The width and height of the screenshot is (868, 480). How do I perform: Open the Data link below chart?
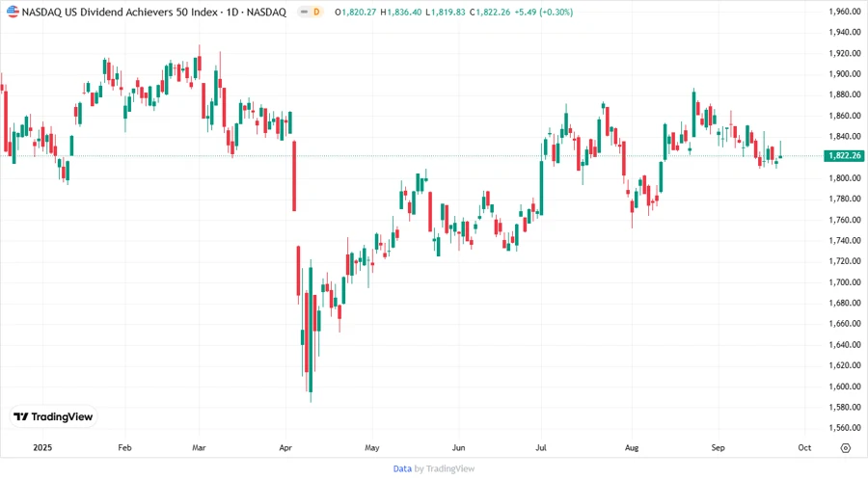pyautogui.click(x=402, y=468)
